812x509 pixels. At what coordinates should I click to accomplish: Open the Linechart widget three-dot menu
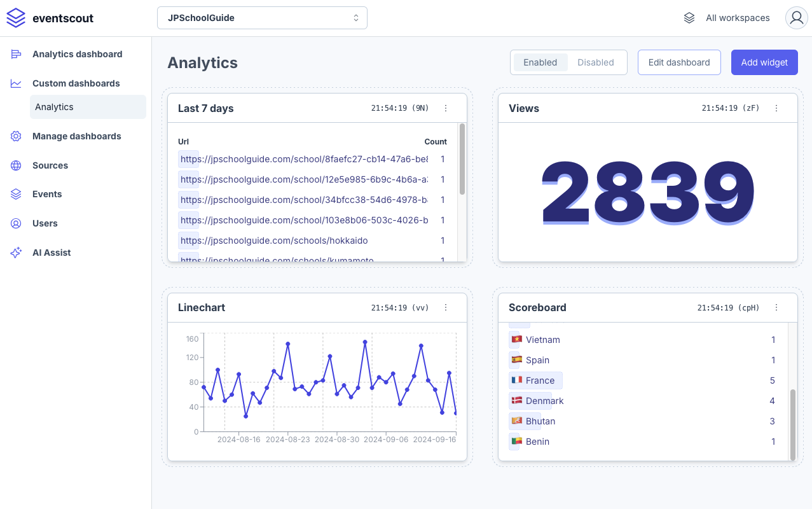446,307
